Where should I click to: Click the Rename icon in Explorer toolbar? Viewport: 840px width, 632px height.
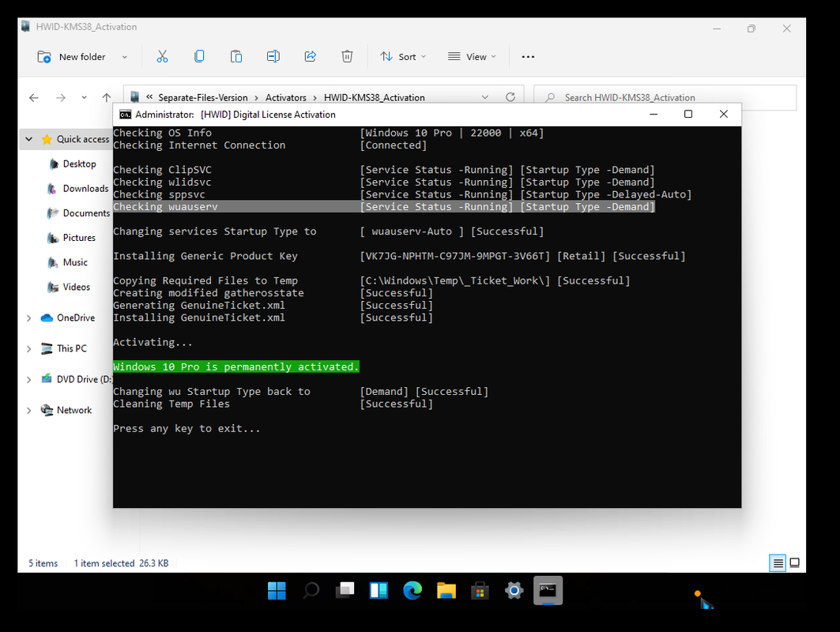point(273,56)
